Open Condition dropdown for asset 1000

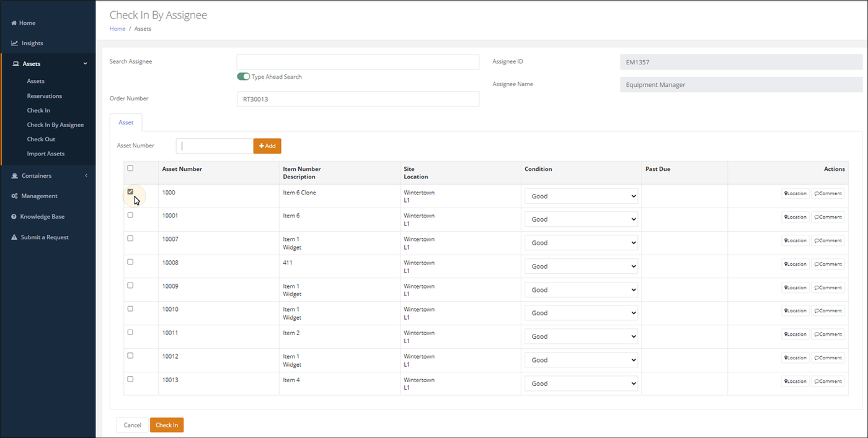581,196
